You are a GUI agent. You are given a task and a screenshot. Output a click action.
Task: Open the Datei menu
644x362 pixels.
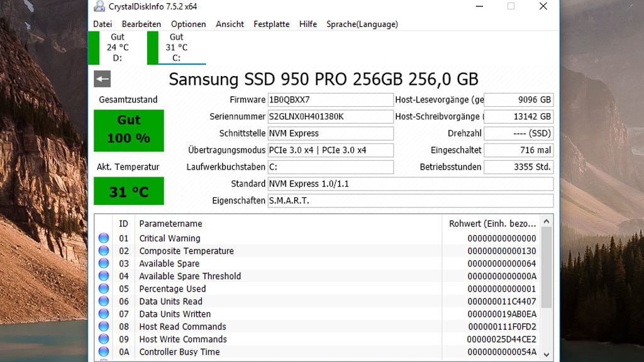[103, 25]
